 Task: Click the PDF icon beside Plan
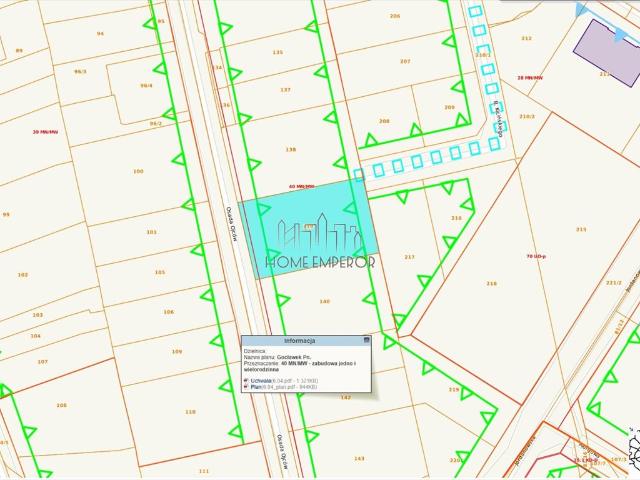click(x=246, y=387)
